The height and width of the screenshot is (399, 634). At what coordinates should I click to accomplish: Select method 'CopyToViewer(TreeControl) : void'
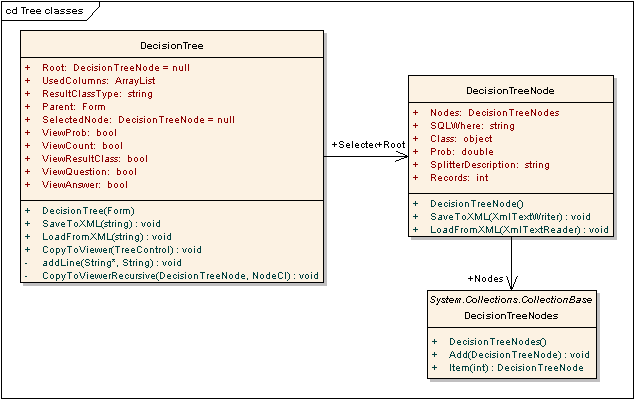[122, 249]
